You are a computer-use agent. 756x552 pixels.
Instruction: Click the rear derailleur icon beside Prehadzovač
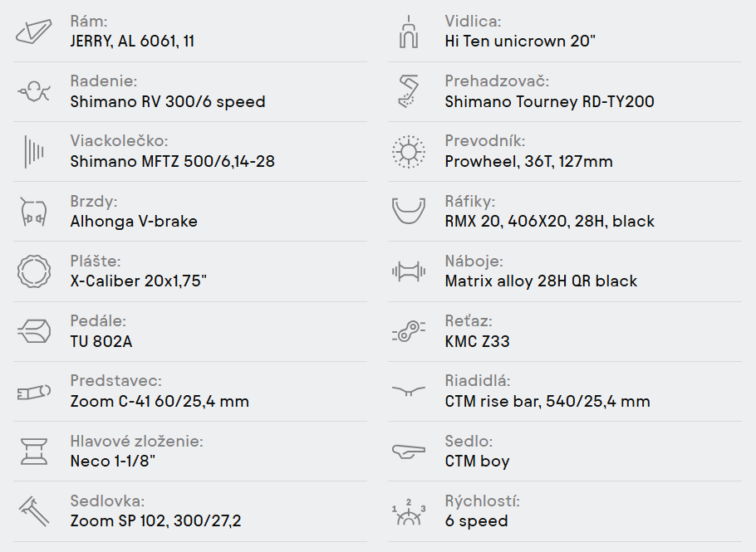[x=409, y=91]
